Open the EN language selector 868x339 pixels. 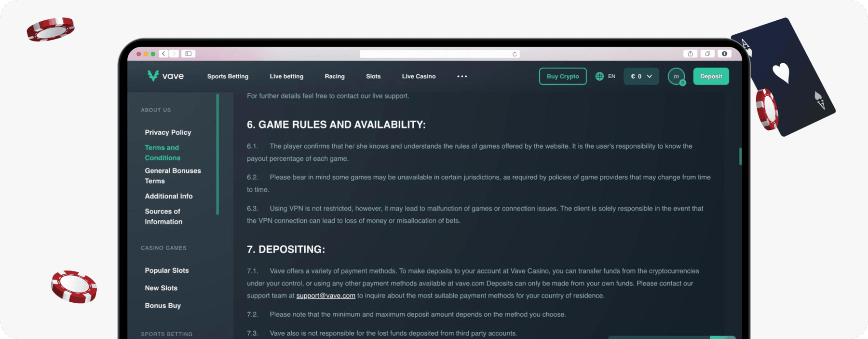point(611,76)
